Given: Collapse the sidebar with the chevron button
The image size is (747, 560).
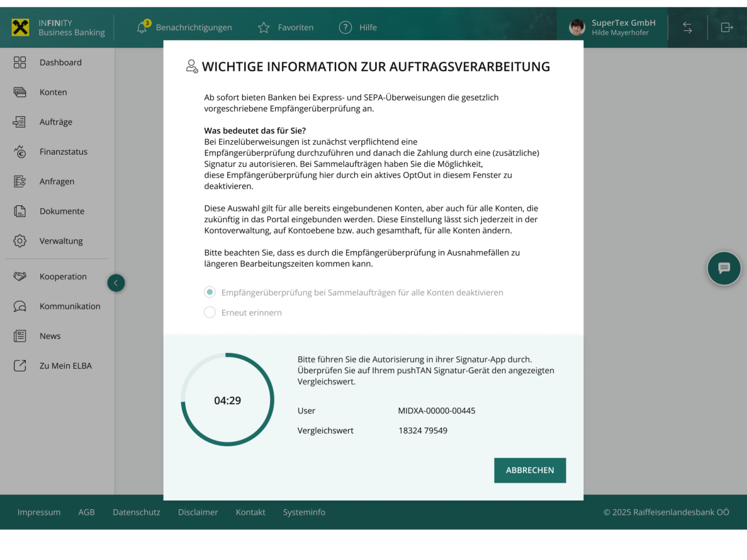Looking at the screenshot, I should (x=116, y=283).
